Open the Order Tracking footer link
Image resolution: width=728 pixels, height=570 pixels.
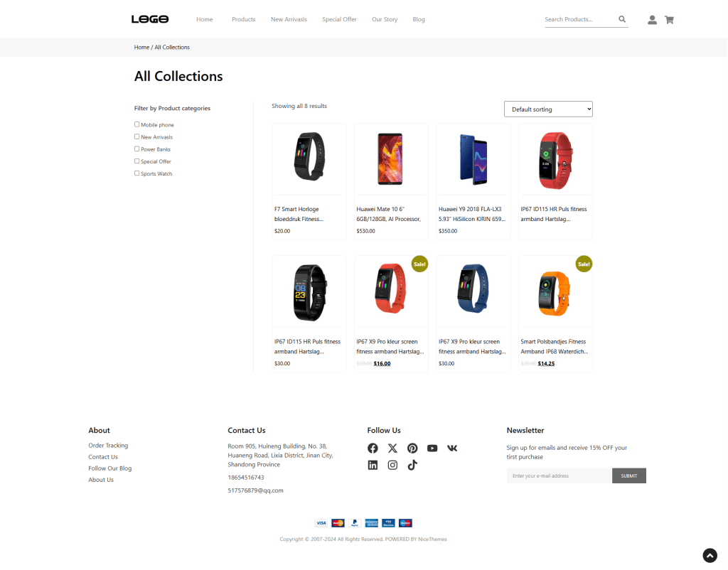108,445
